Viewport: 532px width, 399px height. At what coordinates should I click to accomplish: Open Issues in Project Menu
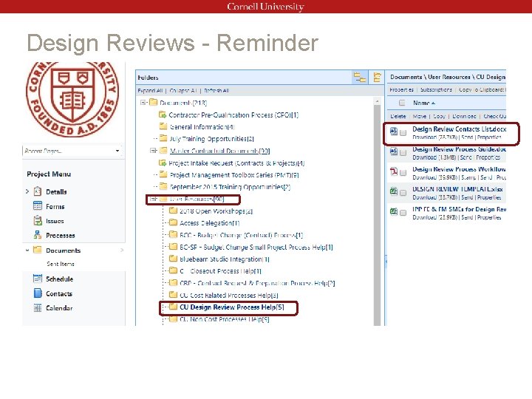(x=55, y=221)
